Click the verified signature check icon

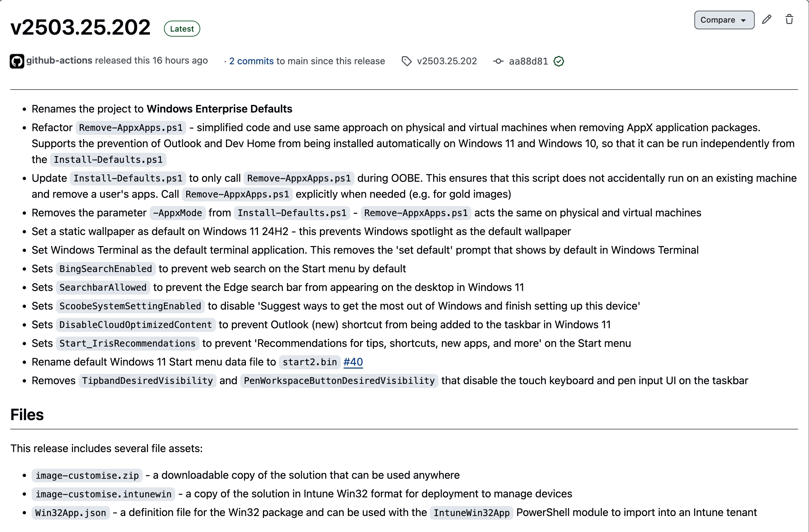[x=558, y=61]
